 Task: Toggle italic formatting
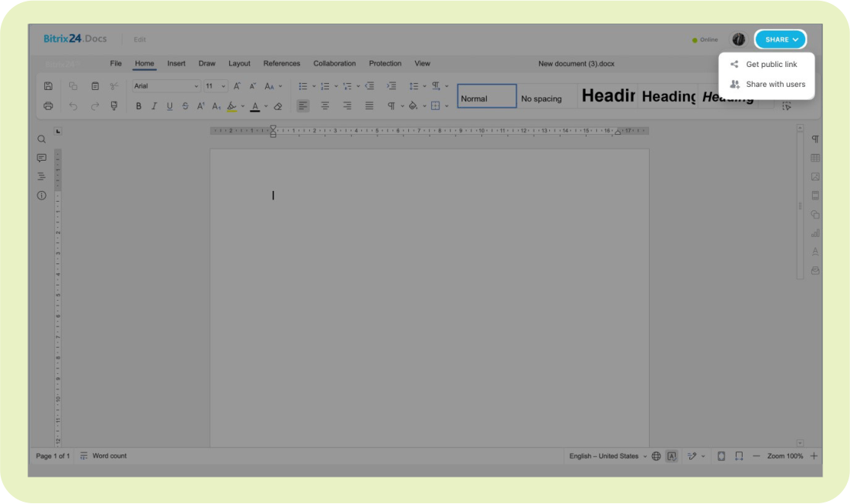(x=154, y=106)
